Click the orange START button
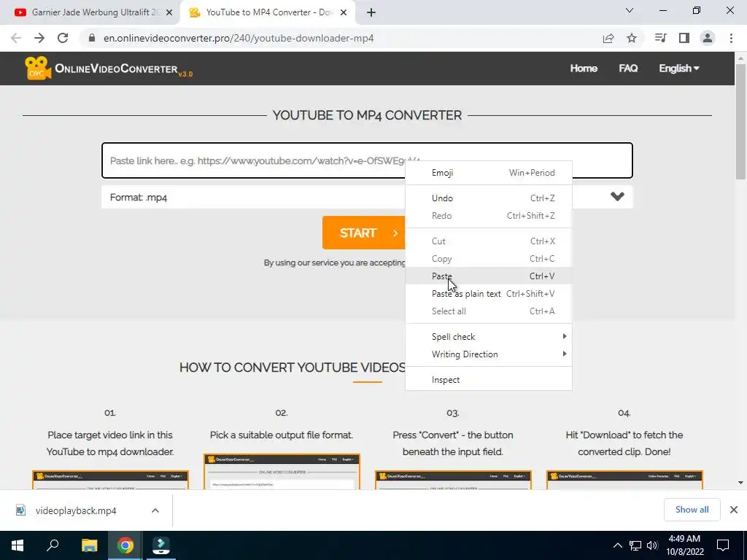The width and height of the screenshot is (747, 560). [x=363, y=233]
